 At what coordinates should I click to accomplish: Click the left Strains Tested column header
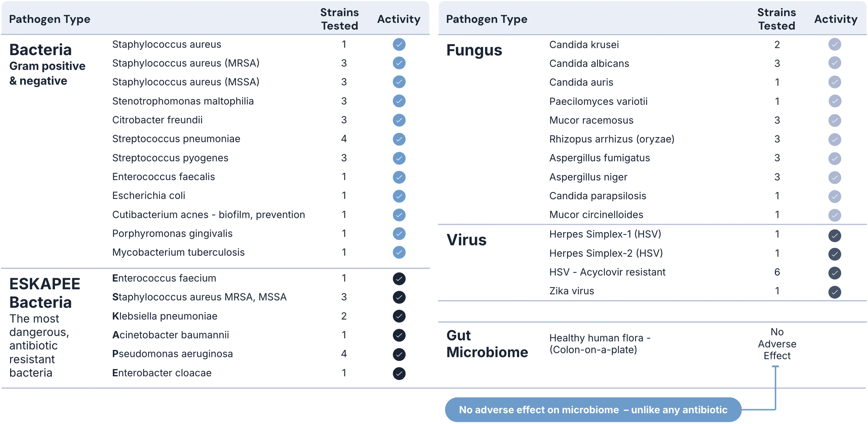pos(339,19)
